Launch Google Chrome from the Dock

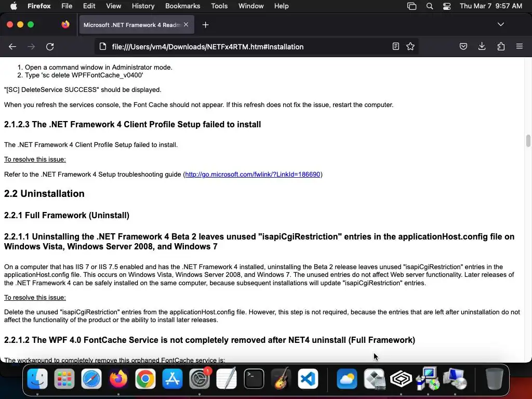145,379
